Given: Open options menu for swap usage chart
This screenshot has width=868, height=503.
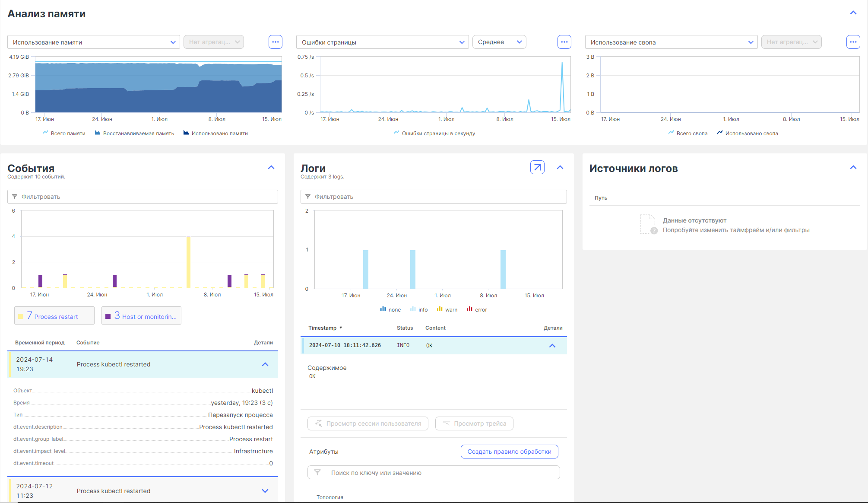Looking at the screenshot, I should tap(853, 42).
